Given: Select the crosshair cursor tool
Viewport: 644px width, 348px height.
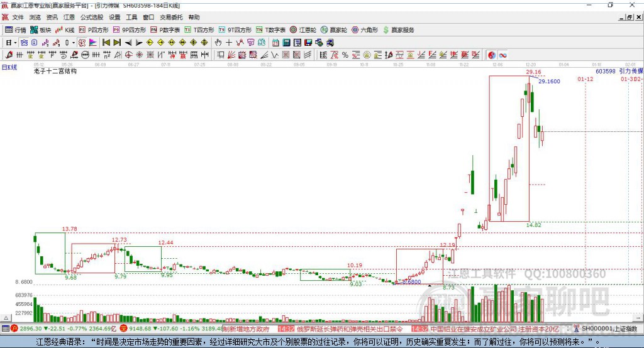Looking at the screenshot, I should (229, 42).
